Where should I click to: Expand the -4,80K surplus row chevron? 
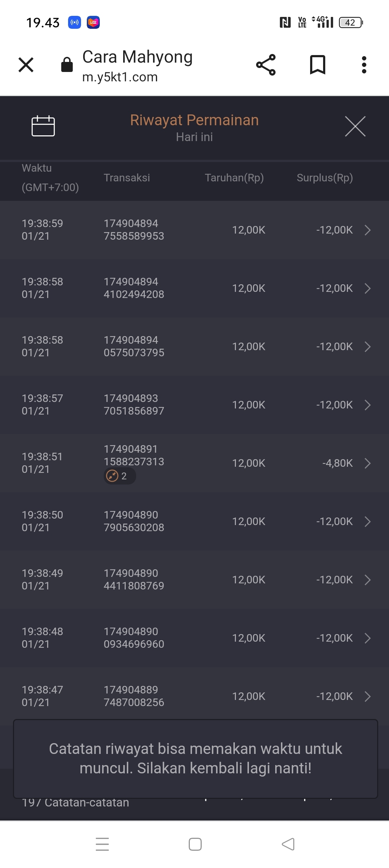point(367,463)
